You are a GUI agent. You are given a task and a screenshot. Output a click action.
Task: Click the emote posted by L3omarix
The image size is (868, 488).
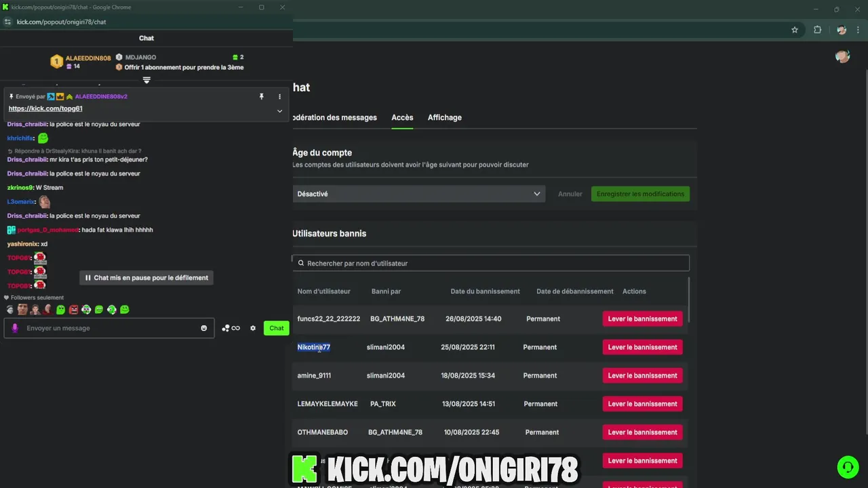point(44,201)
